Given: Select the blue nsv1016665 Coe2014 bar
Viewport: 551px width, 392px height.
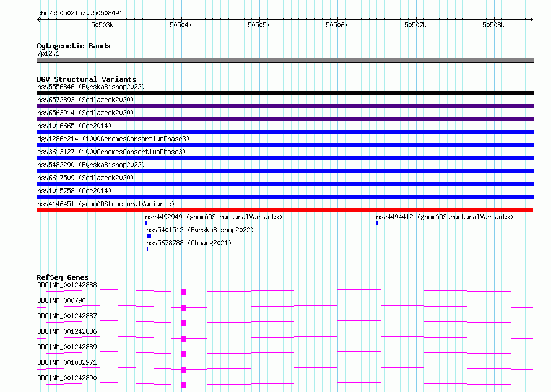Looking at the screenshot, I should click(285, 132).
